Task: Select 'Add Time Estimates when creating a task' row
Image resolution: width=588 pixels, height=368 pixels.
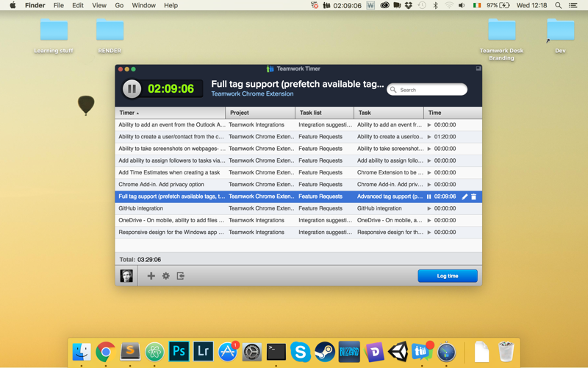Action: tap(298, 173)
